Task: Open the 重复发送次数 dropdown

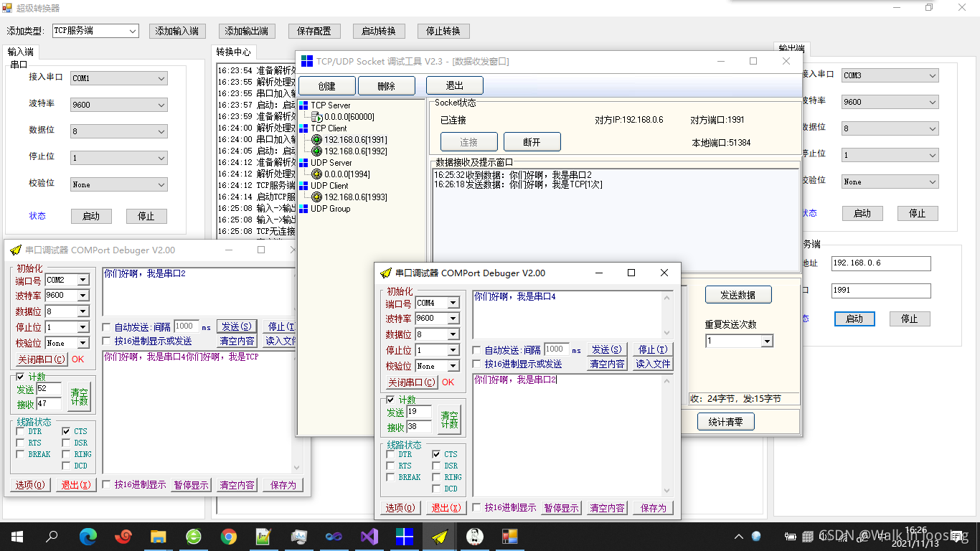Action: click(x=767, y=342)
